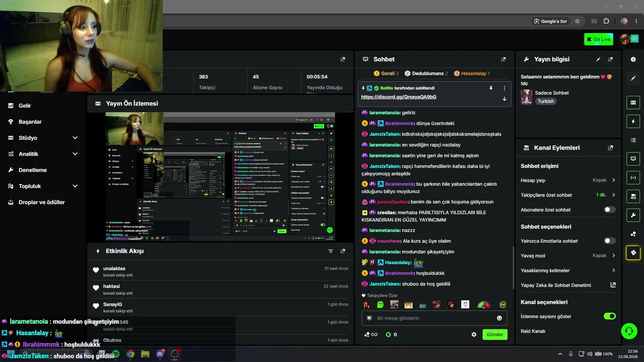Screen dimensions: 644x362
Task: Toggle Yalnızca Emotlarla sohbet switch
Action: (x=609, y=241)
